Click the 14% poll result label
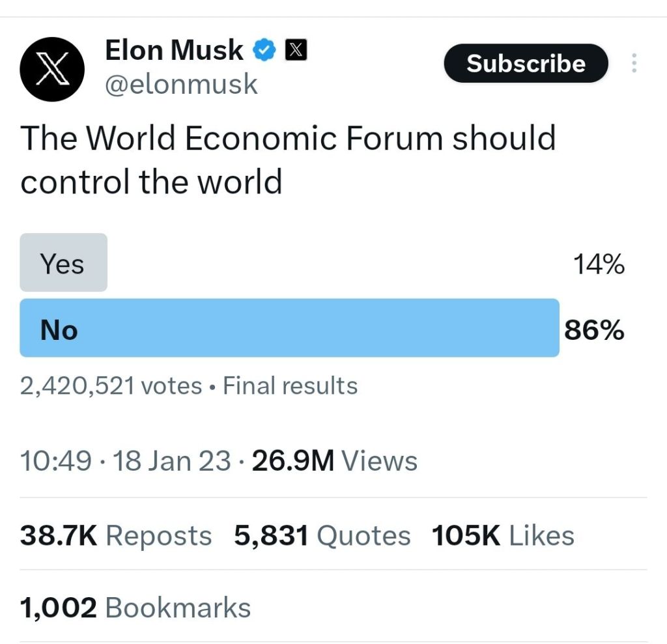This screenshot has width=667, height=644. [x=599, y=264]
